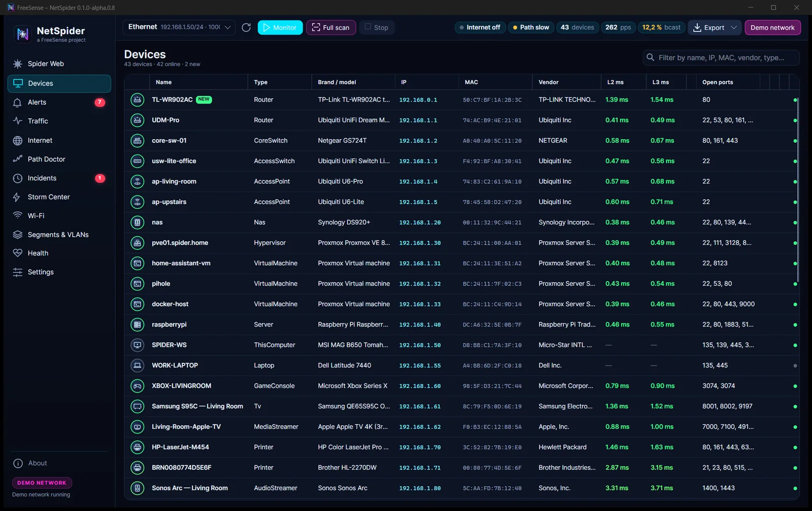Image resolution: width=812 pixels, height=511 pixels.
Task: Start the Monitor button
Action: click(x=280, y=27)
